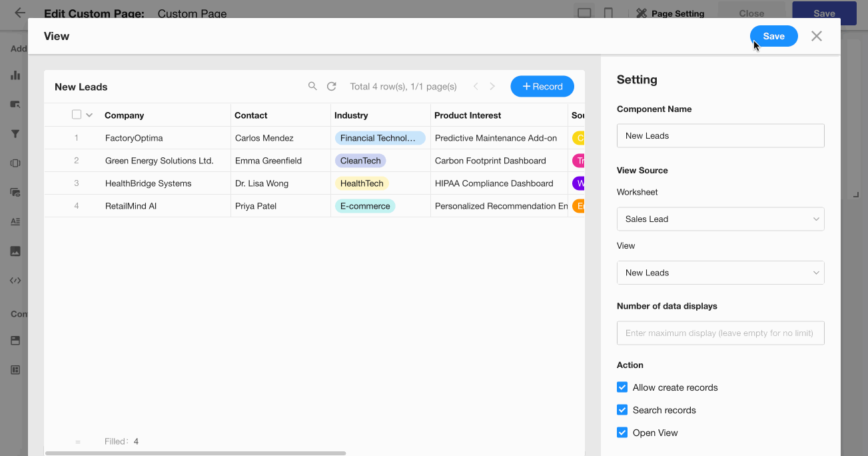
Task: Expand the View dropdown showing New Leads
Action: point(720,273)
